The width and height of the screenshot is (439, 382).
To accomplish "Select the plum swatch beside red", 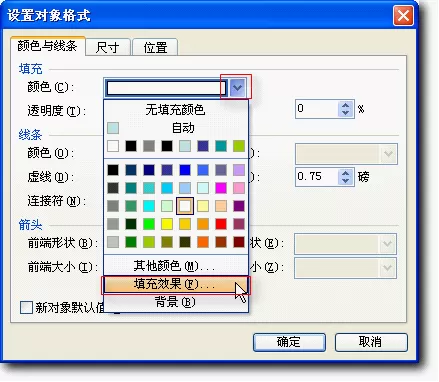I will [239, 224].
